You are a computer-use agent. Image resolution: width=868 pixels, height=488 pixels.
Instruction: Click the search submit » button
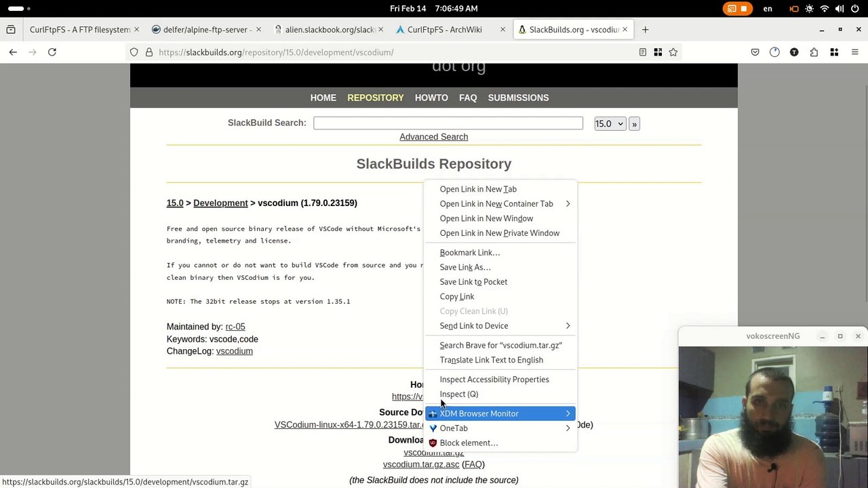(x=634, y=124)
